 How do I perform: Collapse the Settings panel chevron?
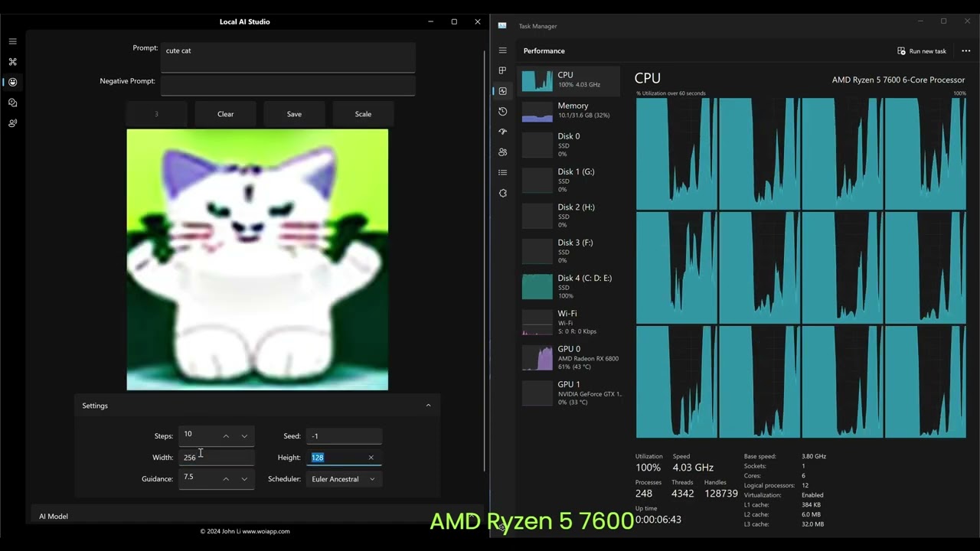(428, 406)
